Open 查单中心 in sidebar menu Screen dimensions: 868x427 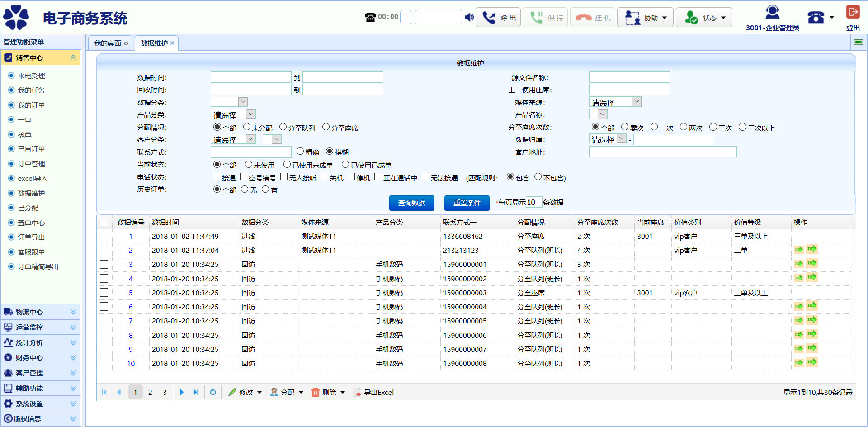point(31,223)
